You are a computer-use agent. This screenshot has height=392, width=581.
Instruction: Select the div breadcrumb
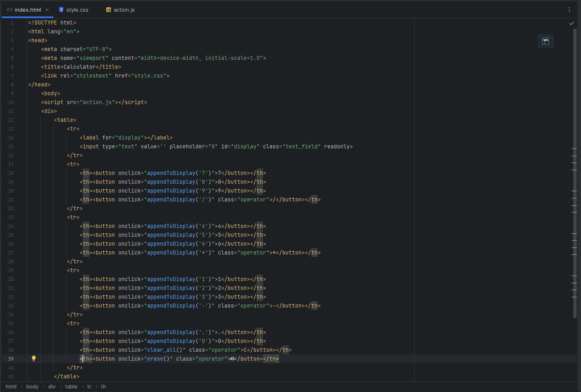tap(52, 387)
